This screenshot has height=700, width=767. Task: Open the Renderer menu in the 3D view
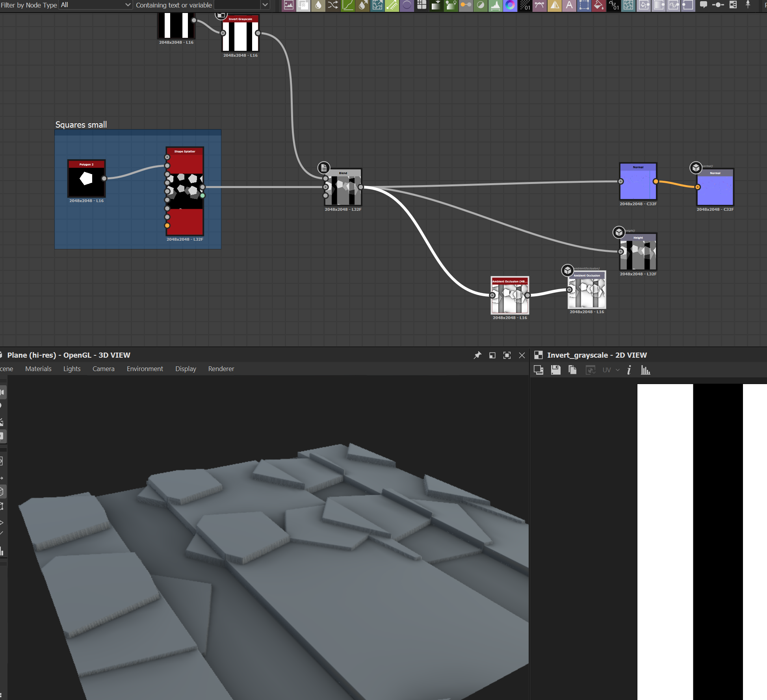pyautogui.click(x=221, y=369)
